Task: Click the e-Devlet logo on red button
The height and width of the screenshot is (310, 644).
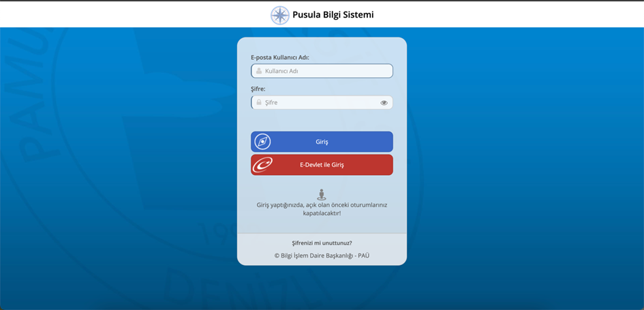Action: click(x=262, y=165)
